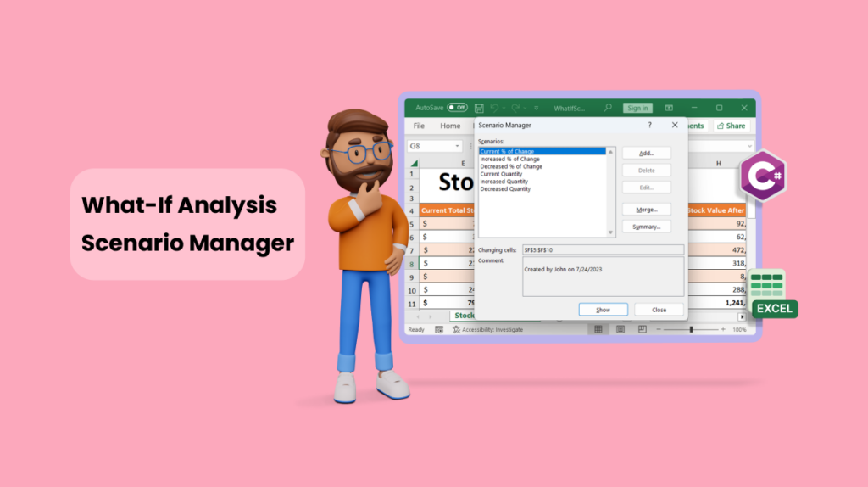The height and width of the screenshot is (487, 868).
Task: Switch to Page Break Preview icon
Action: 643,330
